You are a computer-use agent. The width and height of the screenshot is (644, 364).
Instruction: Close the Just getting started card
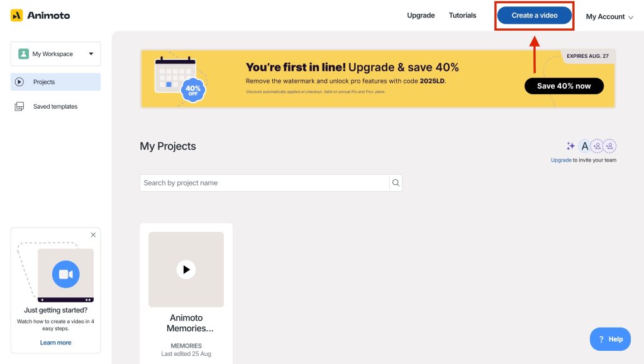[93, 234]
